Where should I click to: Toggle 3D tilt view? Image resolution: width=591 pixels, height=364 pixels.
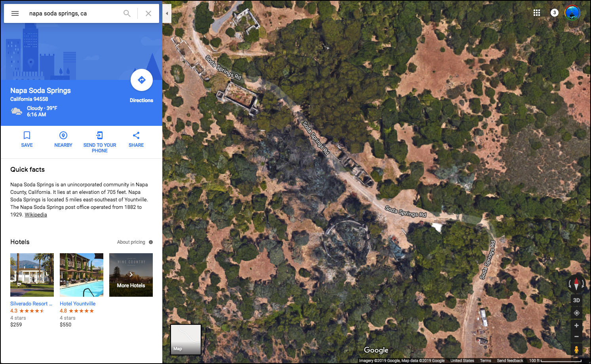coord(576,300)
